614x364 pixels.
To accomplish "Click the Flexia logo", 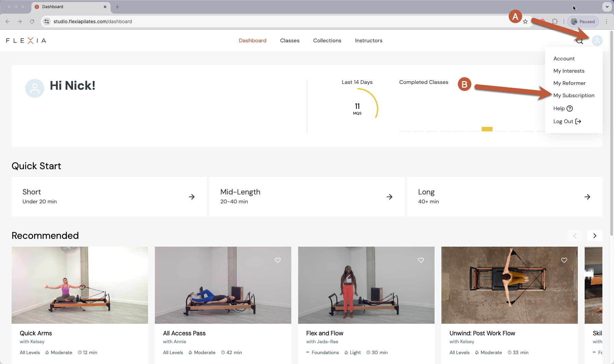I will coord(26,41).
